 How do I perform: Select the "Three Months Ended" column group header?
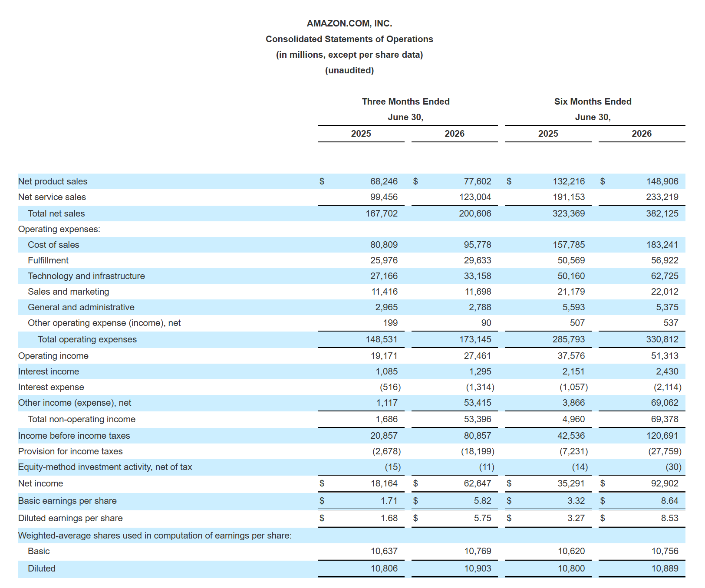point(406,102)
